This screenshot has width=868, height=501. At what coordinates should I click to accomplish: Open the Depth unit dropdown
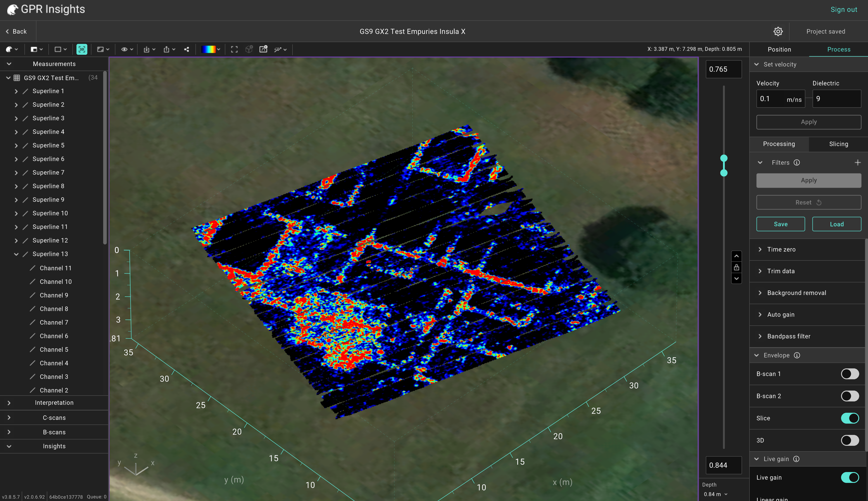(x=715, y=494)
